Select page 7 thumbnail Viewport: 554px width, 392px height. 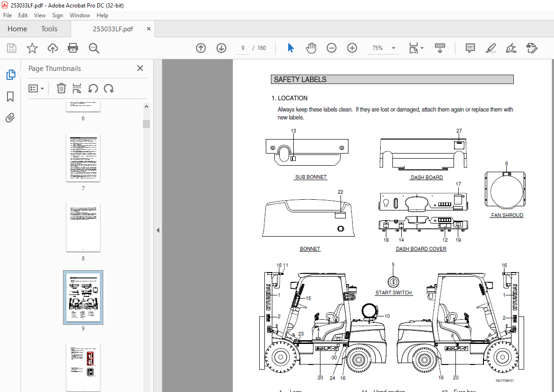point(83,157)
